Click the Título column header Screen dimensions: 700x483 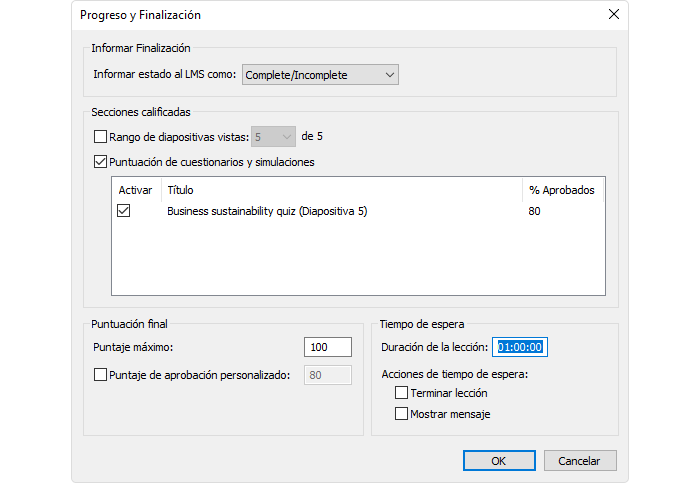[342, 190]
